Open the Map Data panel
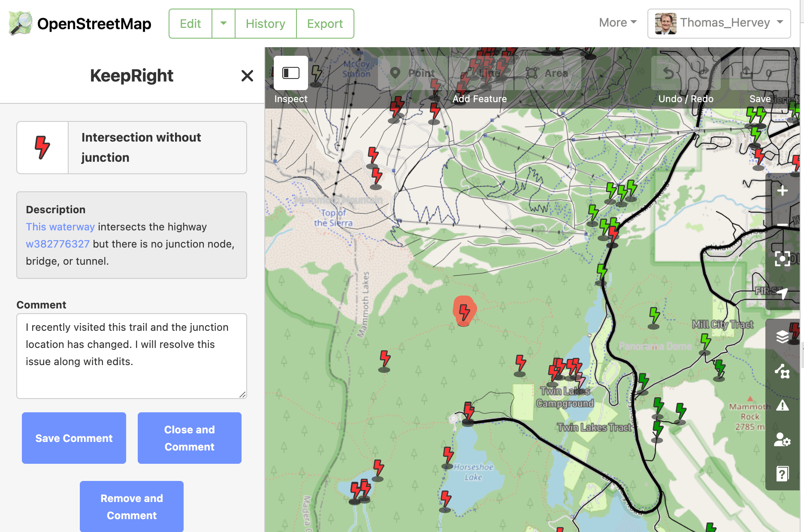This screenshot has width=804, height=532. click(x=783, y=372)
